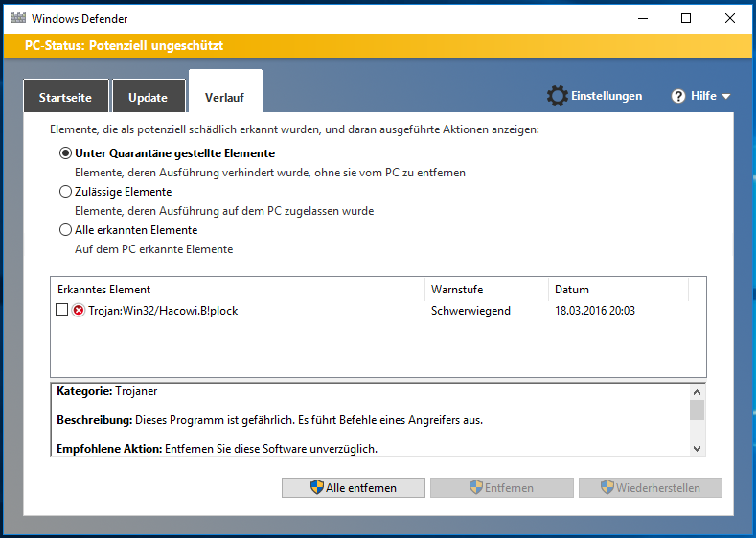The image size is (756, 538).
Task: Click the Entfernen button
Action: [502, 488]
